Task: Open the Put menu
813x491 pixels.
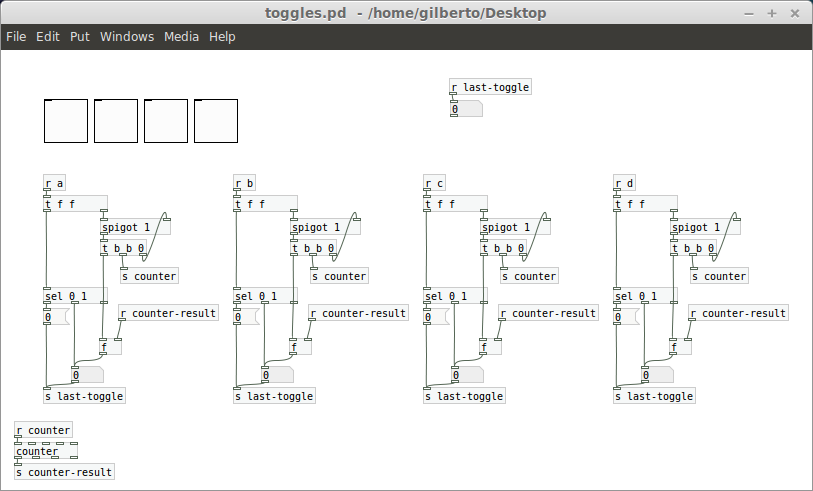Action: [80, 36]
